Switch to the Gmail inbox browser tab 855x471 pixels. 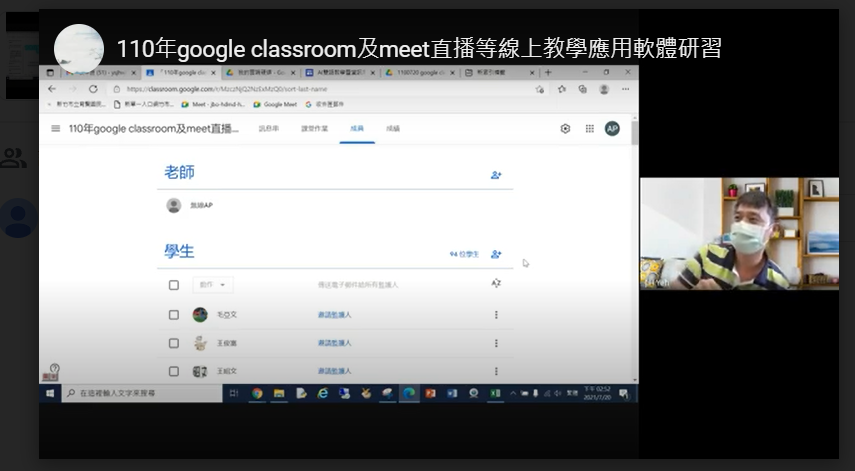pos(100,72)
